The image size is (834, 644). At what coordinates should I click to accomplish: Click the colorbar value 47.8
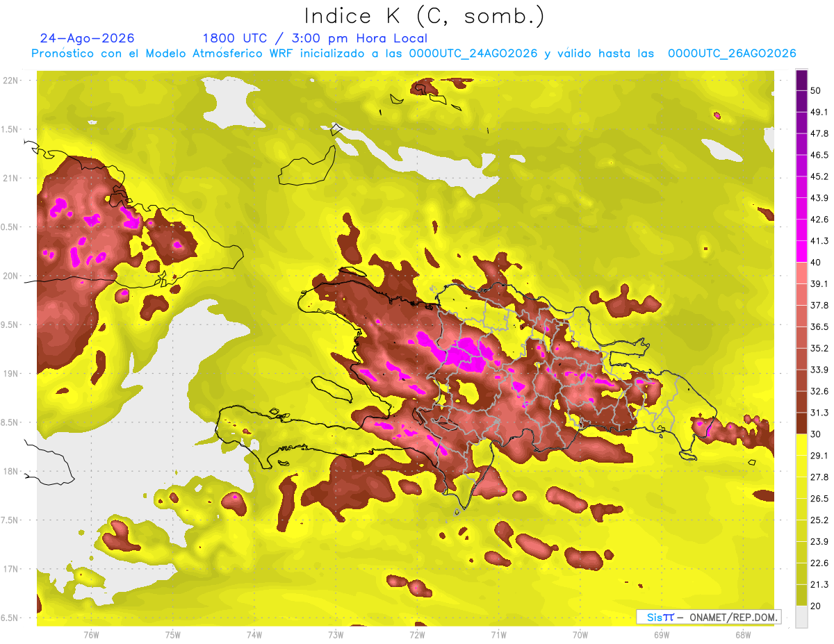[x=819, y=134]
